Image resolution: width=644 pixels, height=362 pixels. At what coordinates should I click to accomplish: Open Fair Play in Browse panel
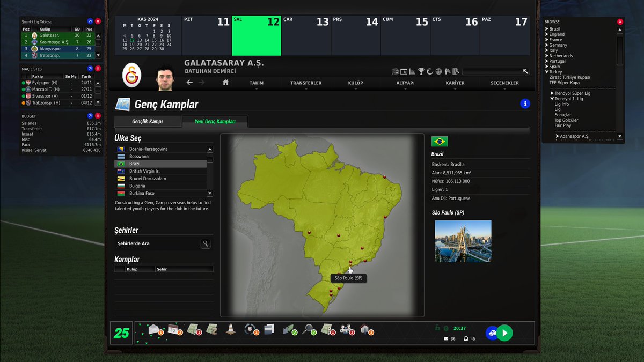pos(563,125)
